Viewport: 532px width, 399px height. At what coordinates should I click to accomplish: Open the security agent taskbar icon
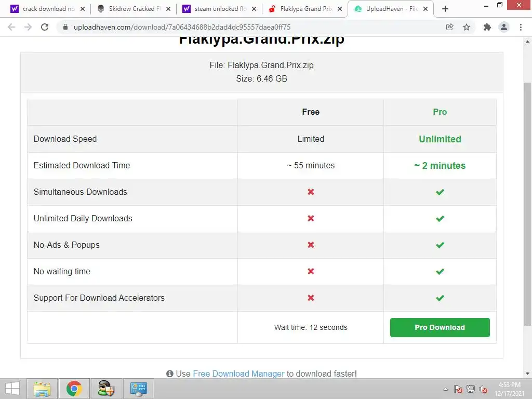106,389
